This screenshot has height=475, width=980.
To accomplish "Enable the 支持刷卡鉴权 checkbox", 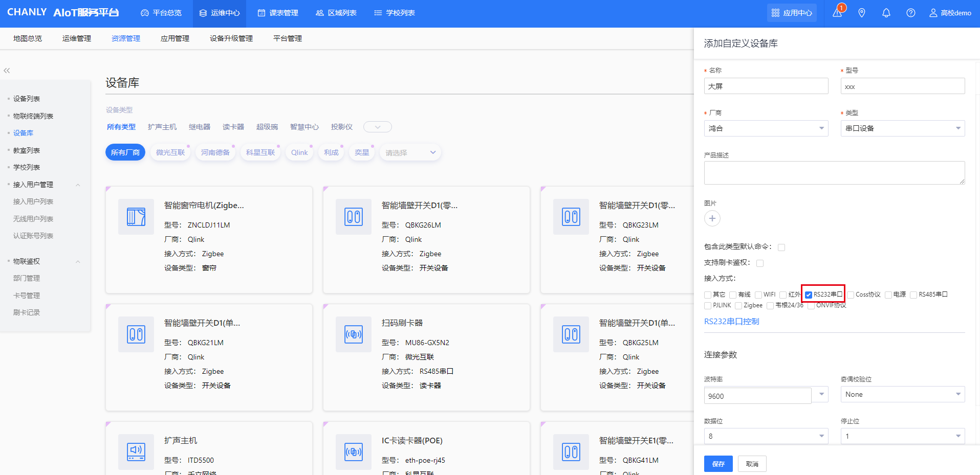I will pyautogui.click(x=760, y=263).
